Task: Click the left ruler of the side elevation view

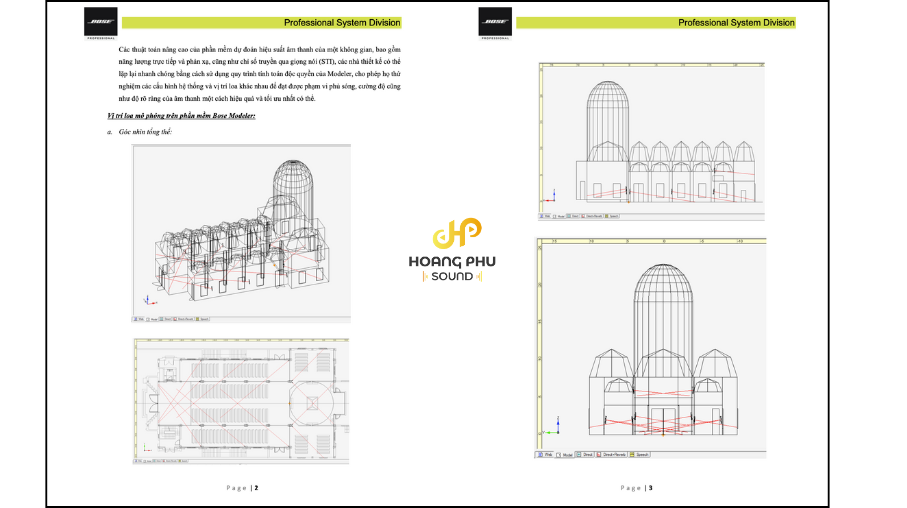Action: point(541,138)
